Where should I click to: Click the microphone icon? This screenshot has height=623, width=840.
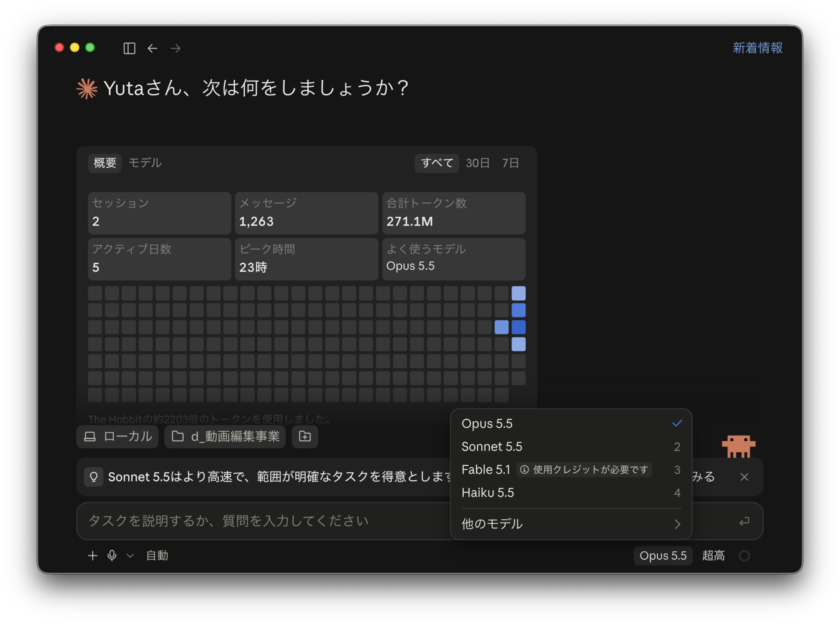112,556
